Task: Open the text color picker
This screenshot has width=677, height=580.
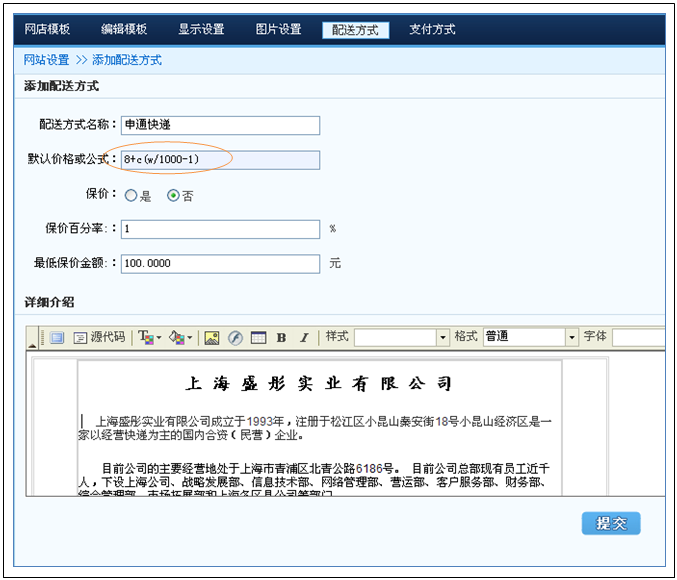Action: click(x=150, y=337)
